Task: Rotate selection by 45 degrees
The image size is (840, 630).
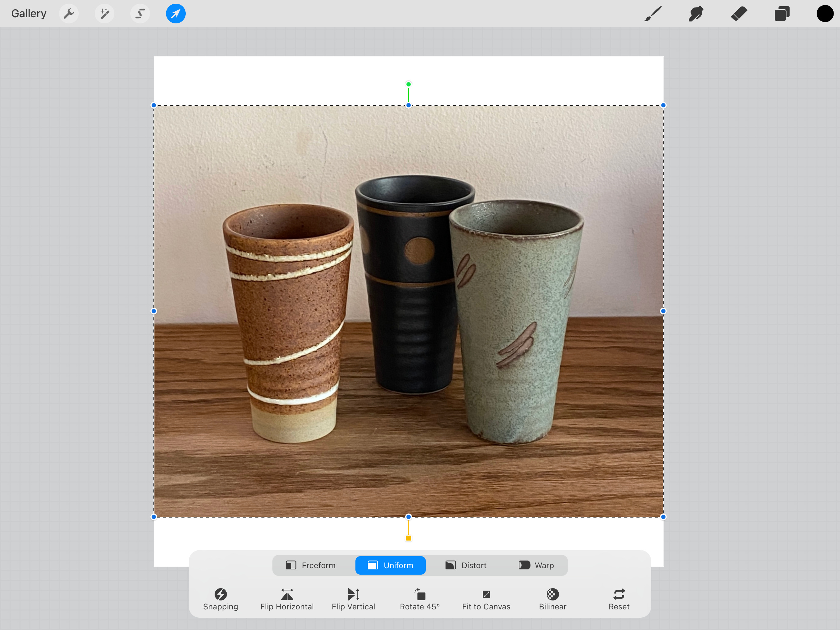Action: click(420, 599)
